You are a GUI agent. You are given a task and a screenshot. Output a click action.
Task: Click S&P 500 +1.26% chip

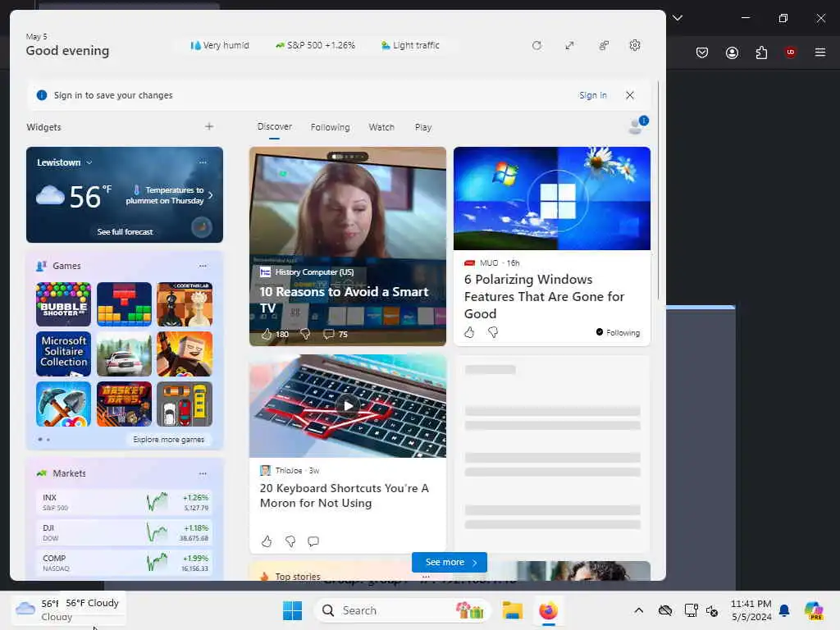[315, 46]
